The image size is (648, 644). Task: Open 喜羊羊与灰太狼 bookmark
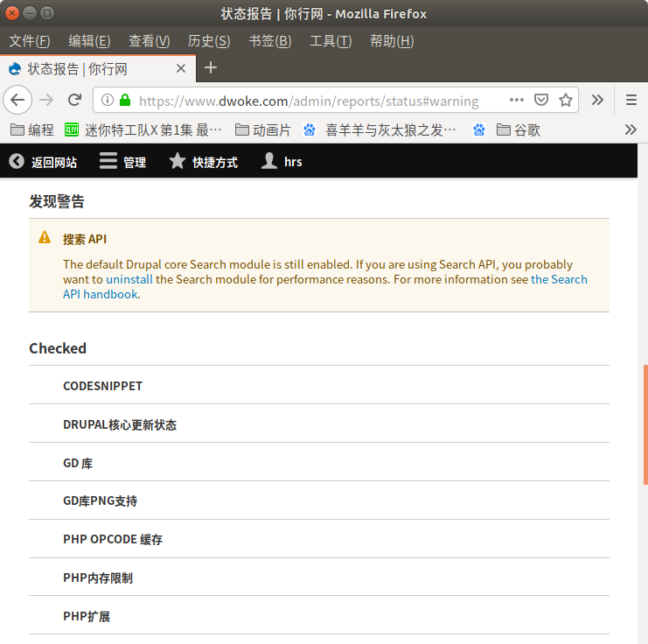coord(380,129)
